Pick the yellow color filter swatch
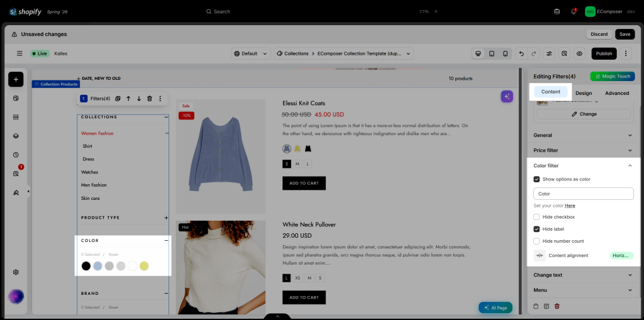This screenshot has height=320, width=644. [144, 266]
